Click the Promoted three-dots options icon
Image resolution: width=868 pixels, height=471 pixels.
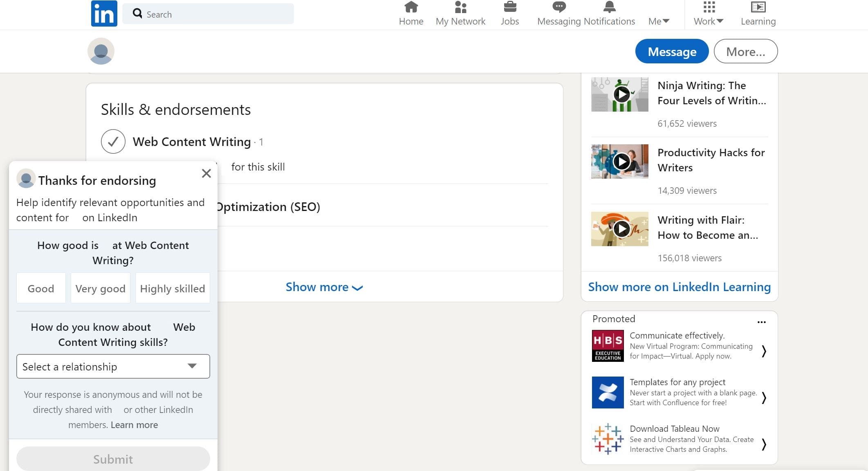pyautogui.click(x=761, y=322)
